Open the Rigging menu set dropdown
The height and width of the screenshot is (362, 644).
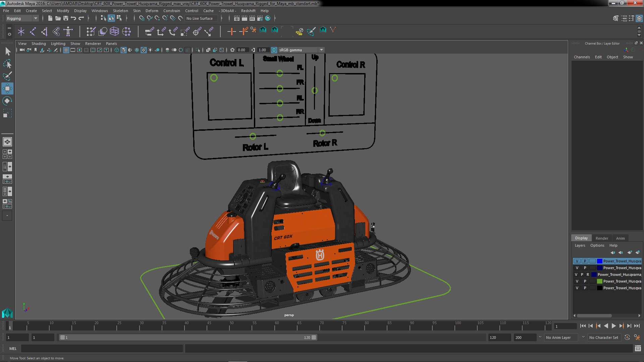tap(35, 18)
